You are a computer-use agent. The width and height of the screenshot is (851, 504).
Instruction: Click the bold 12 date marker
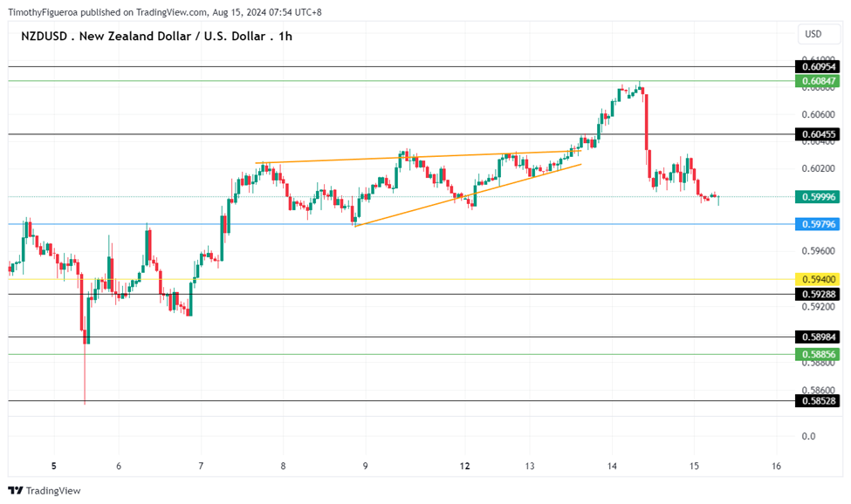point(465,467)
